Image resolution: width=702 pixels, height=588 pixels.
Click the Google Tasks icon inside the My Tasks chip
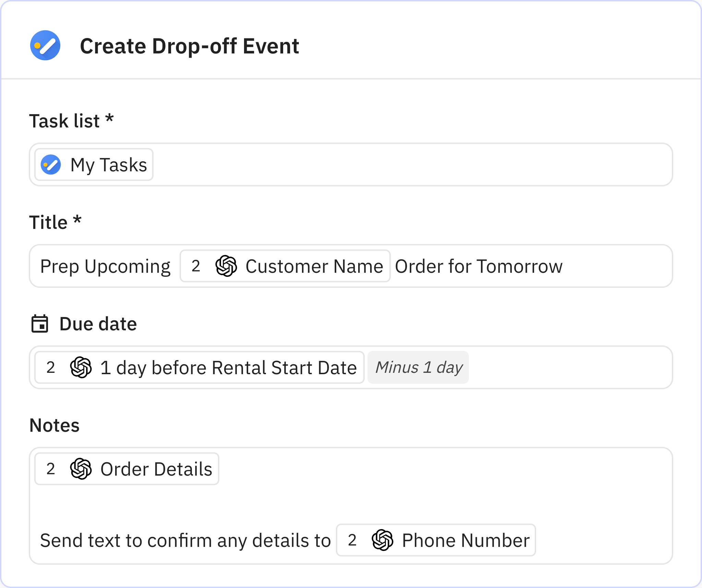point(50,164)
